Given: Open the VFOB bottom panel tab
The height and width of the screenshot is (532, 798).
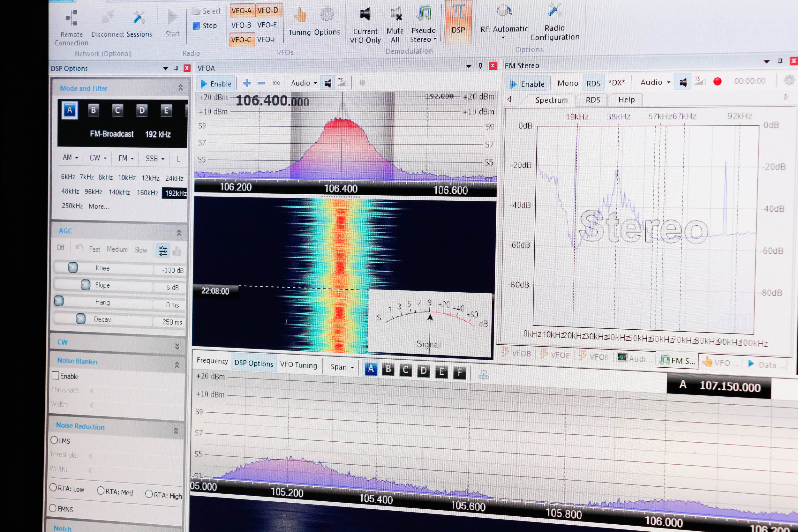Looking at the screenshot, I should (517, 353).
